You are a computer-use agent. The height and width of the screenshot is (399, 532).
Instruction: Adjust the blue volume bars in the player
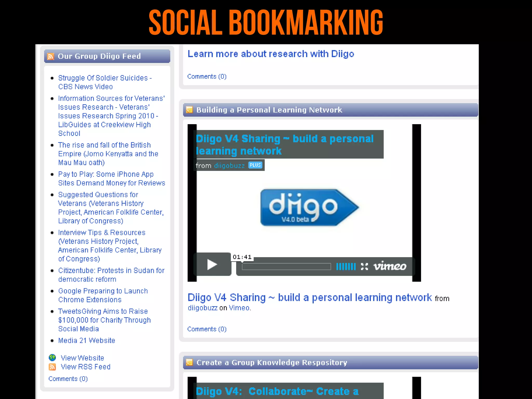tap(346, 267)
